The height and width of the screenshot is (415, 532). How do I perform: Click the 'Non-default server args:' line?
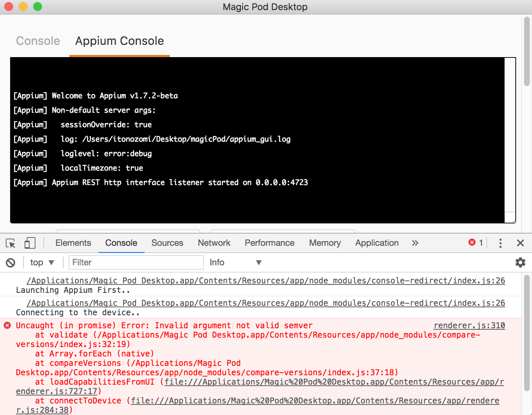[84, 110]
